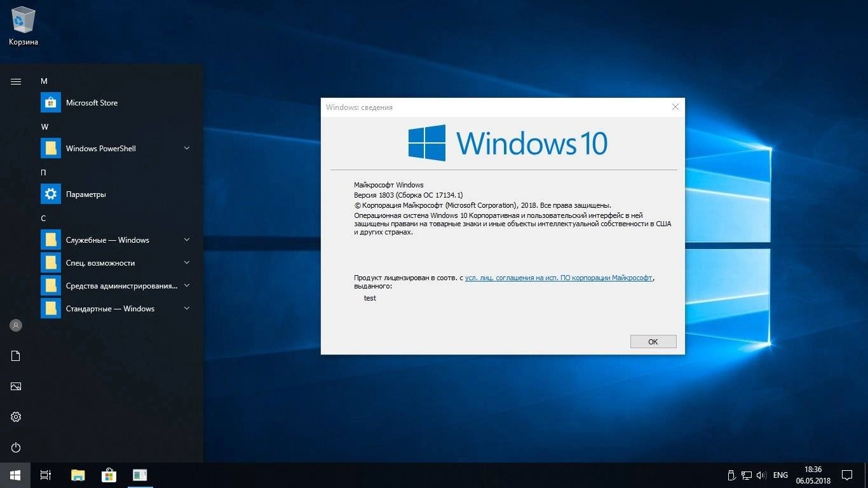This screenshot has width=868, height=488.
Task: Open Microsoft Store from Start app list
Action: (116, 102)
